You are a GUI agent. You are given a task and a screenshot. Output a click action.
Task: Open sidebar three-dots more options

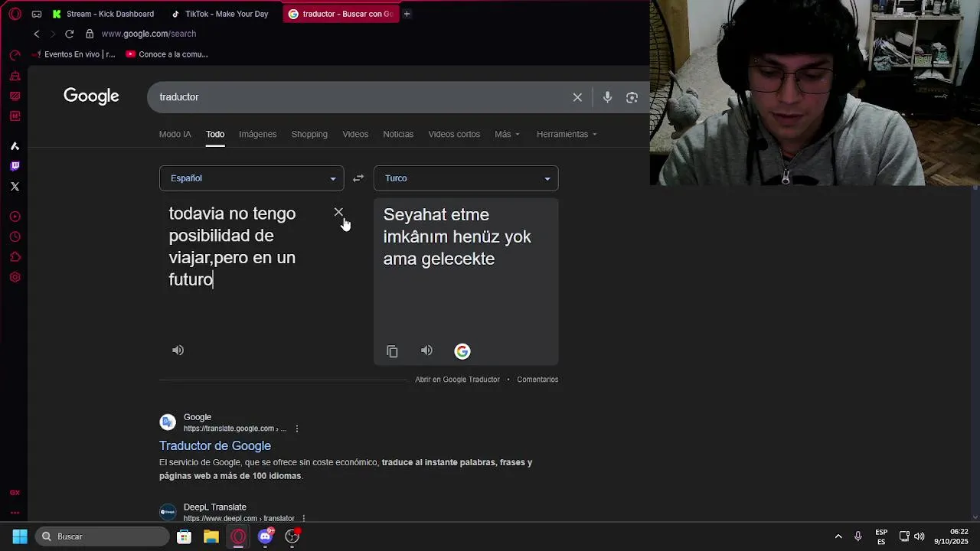click(15, 513)
